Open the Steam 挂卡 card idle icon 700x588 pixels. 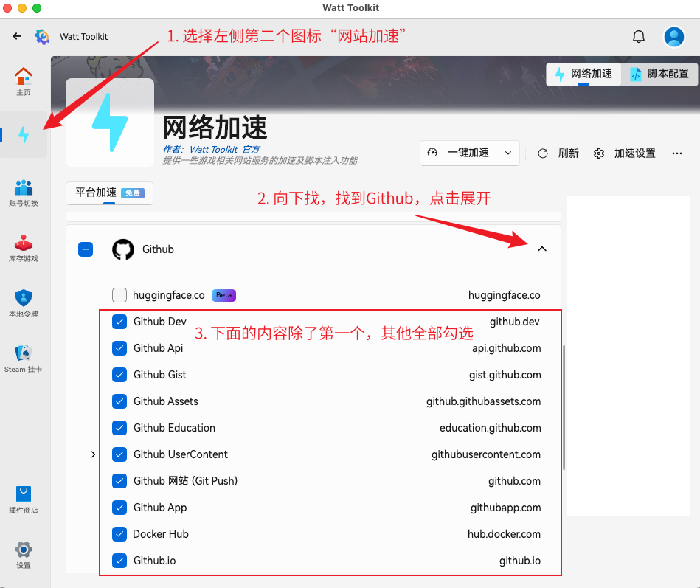24,359
